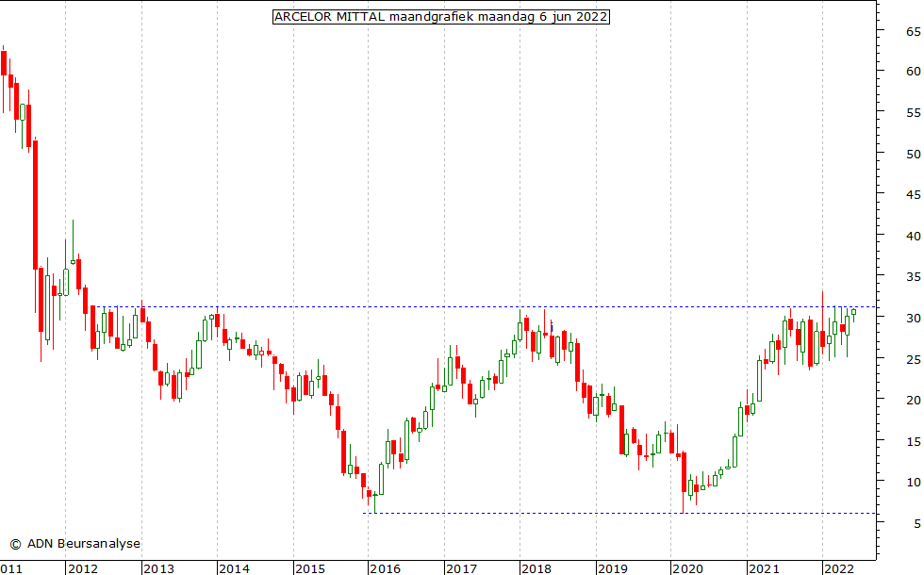Click the 35 price level on y-axis

(914, 277)
